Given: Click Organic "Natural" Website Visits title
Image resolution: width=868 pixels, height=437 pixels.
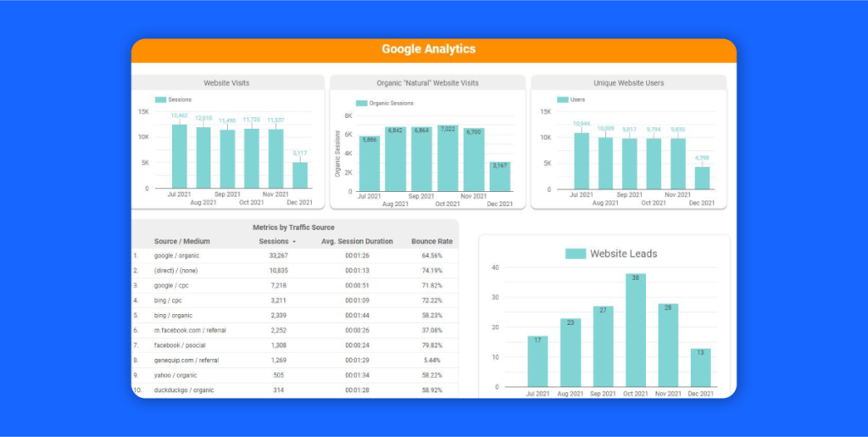Looking at the screenshot, I should tap(427, 83).
